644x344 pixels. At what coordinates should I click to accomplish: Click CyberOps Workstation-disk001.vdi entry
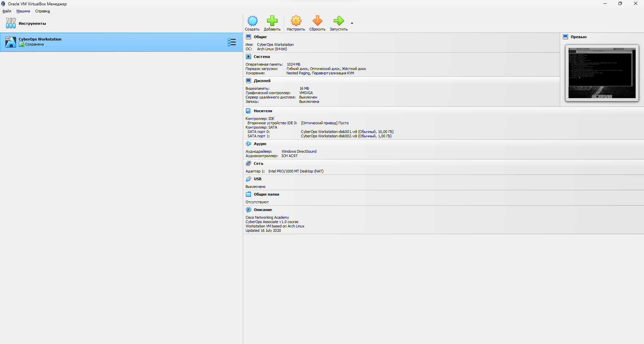[x=347, y=132]
